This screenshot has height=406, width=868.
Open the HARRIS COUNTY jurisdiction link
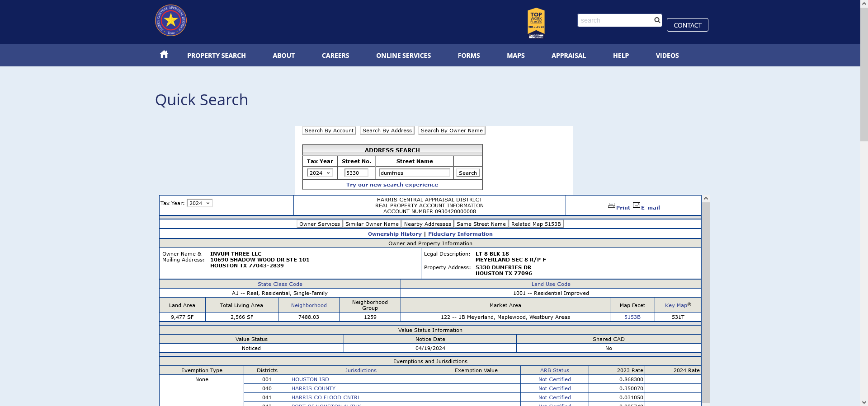click(x=313, y=388)
